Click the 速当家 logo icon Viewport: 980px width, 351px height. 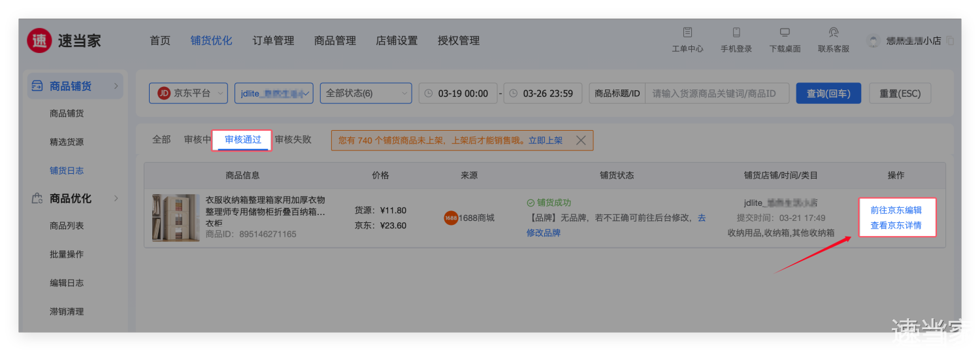39,41
